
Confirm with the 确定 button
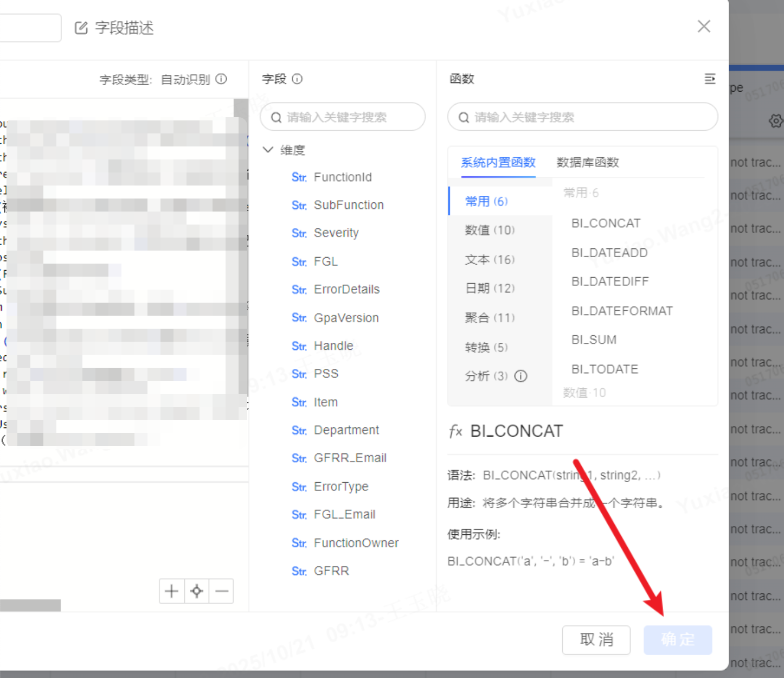pyautogui.click(x=678, y=640)
